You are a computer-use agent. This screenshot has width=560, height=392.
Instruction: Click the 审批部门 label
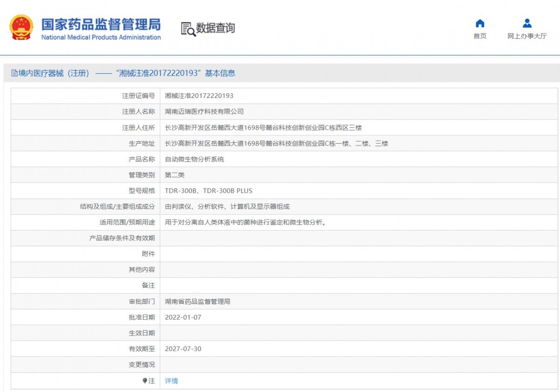142,301
